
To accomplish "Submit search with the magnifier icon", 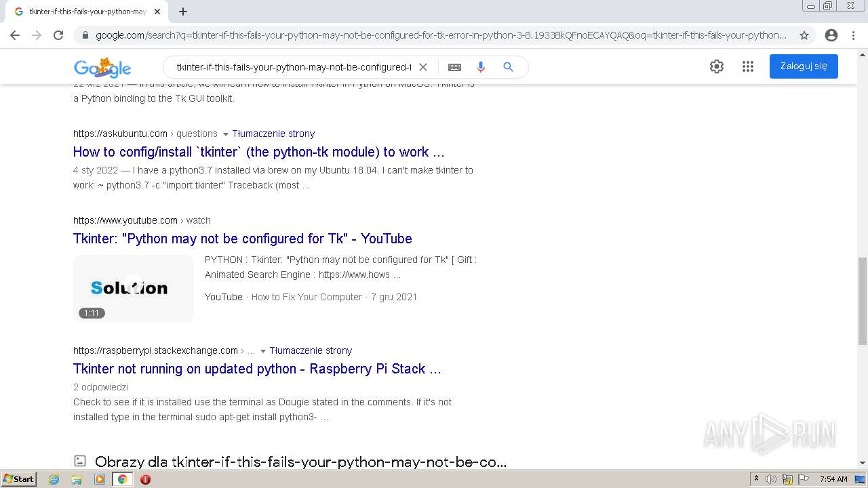I will point(509,67).
